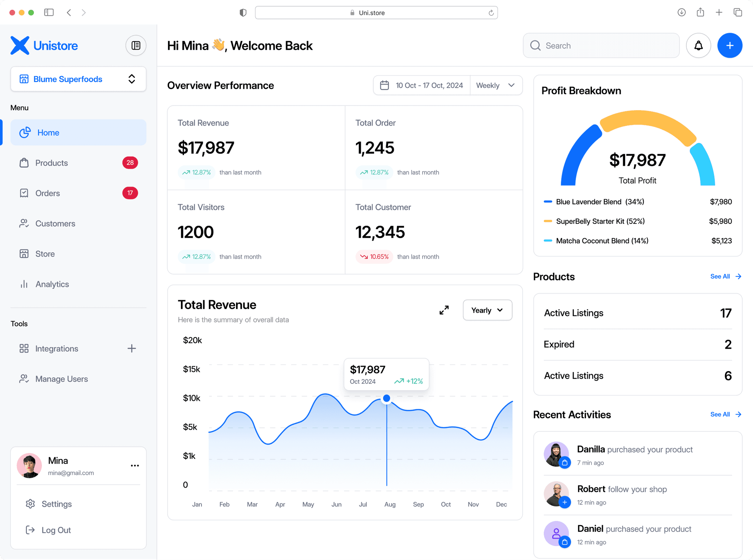
Task: Open Products in the sidebar menu
Action: [x=78, y=163]
